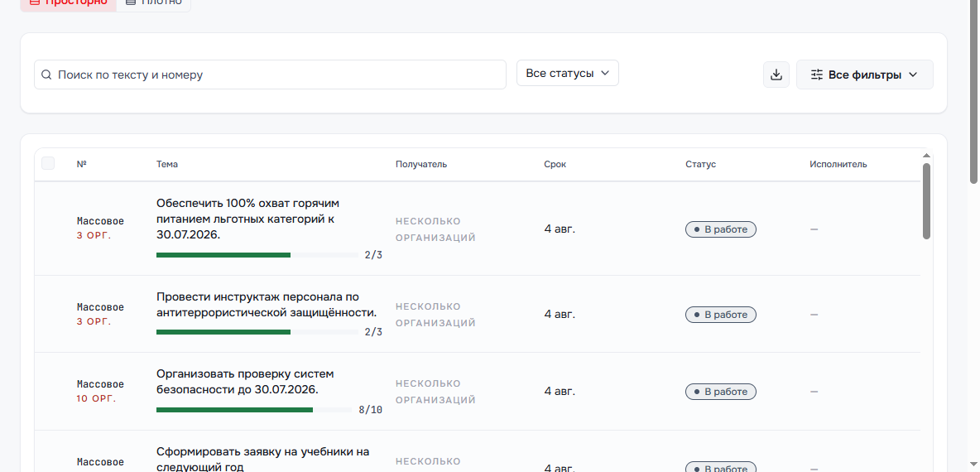The image size is (980, 472).
Task: Click В работе status in проверку систем row
Action: tap(721, 392)
